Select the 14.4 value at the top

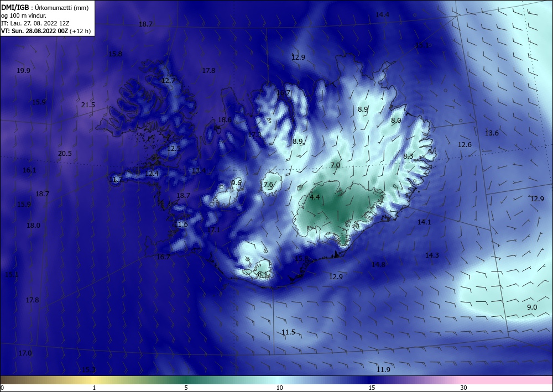(x=382, y=15)
